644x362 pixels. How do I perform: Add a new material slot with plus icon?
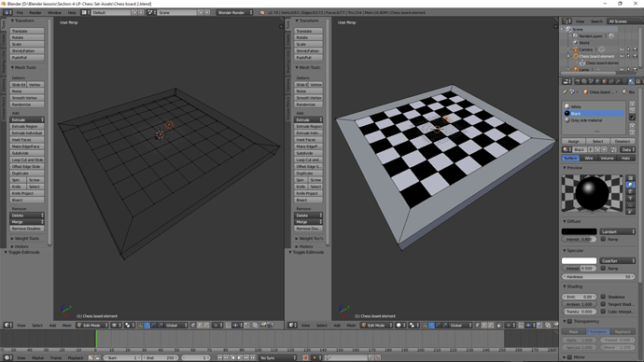pos(632,104)
